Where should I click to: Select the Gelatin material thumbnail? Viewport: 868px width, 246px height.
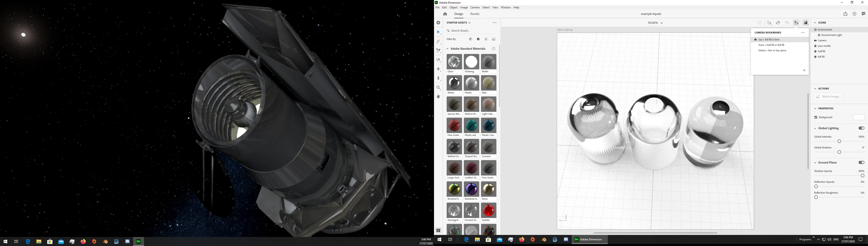[x=488, y=211]
